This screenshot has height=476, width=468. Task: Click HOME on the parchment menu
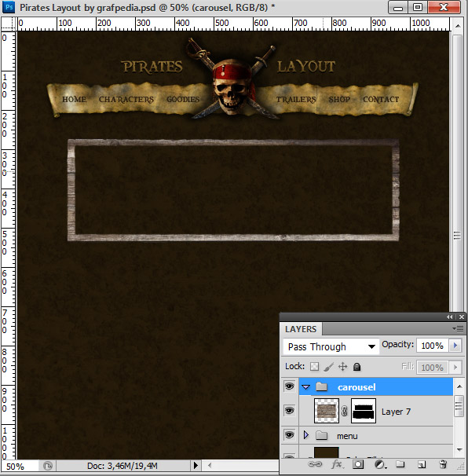[75, 99]
